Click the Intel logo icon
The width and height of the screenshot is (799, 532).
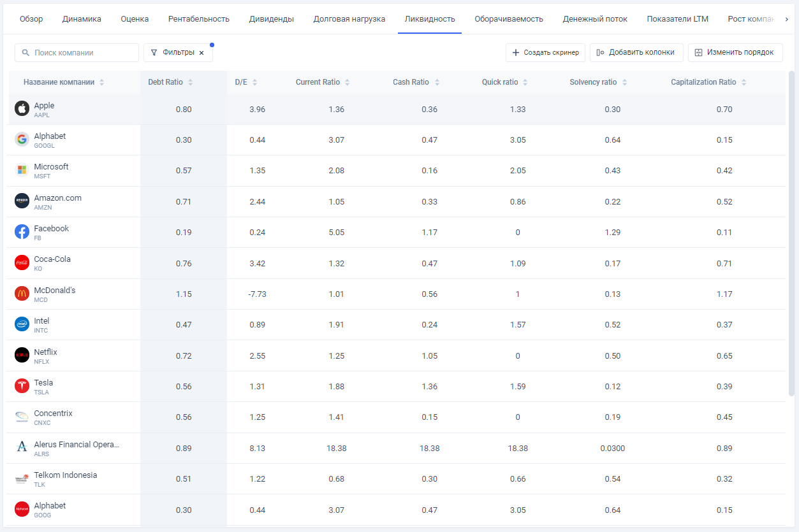click(22, 324)
